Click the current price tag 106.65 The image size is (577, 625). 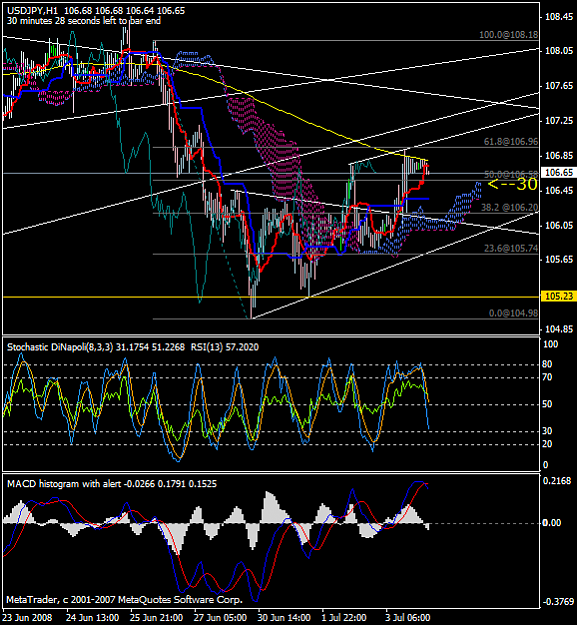[x=559, y=173]
